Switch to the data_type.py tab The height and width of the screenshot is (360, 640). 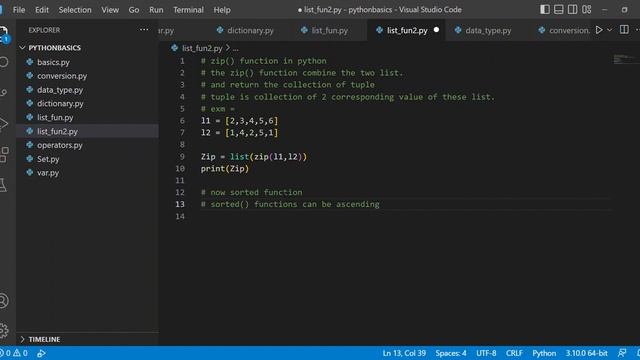coord(482,30)
